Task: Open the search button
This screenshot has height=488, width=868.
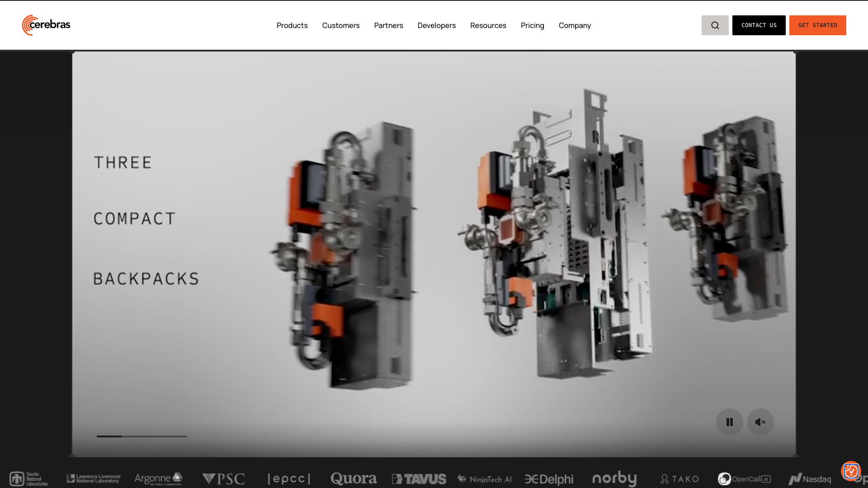Action: pos(715,25)
